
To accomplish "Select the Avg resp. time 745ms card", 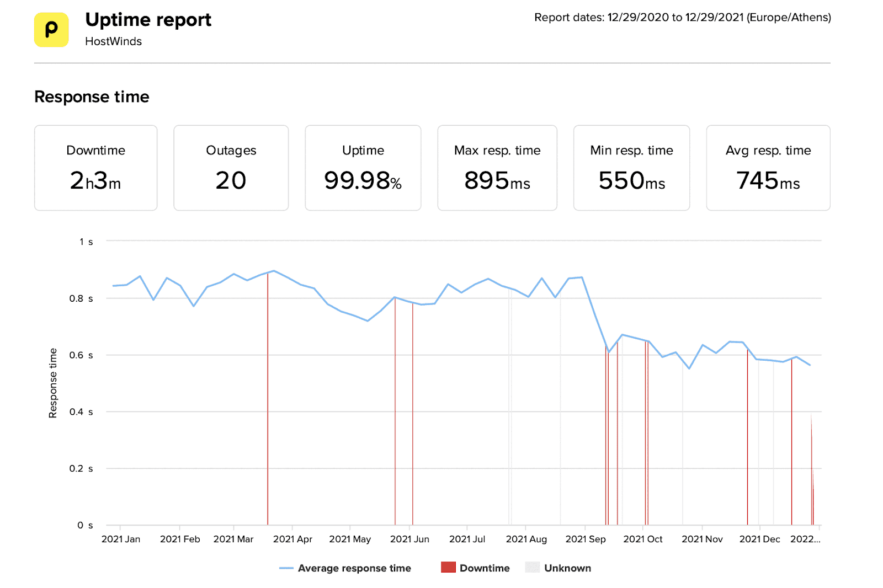I will (768, 168).
